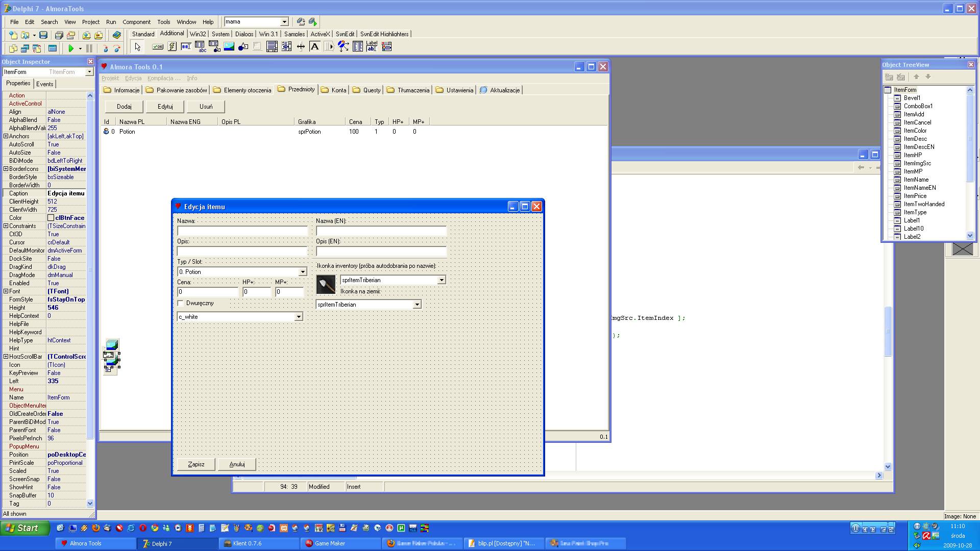The height and width of the screenshot is (551, 980).
Task: Select the StaticText 'A' component icon
Action: point(315,47)
